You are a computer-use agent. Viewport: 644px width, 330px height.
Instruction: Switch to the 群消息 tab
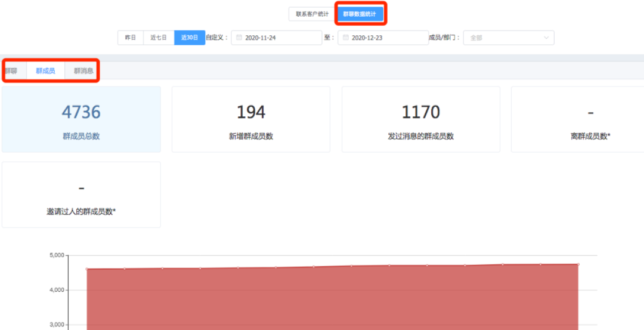(x=83, y=71)
